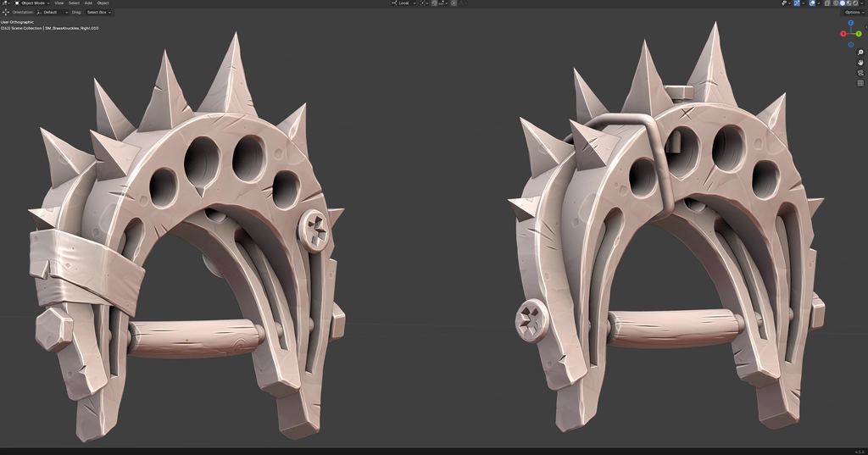Select wireframe viewport shading icon
This screenshot has width=868, height=455.
click(x=836, y=3)
